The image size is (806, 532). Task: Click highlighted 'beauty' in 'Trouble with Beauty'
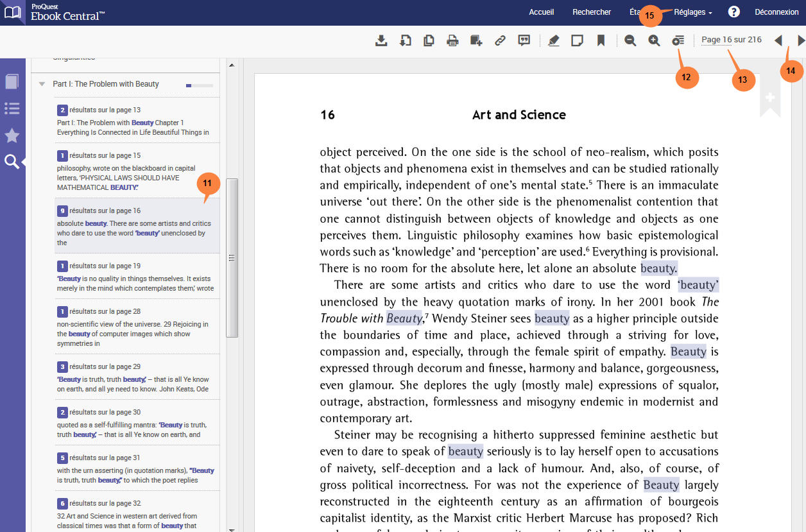[404, 318]
